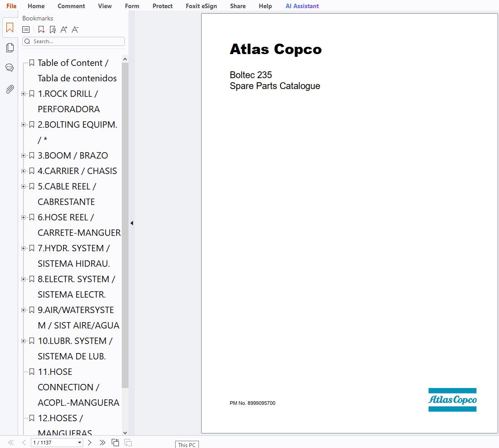Select 10.LUBR. SYSTEM bookmark text
The image size is (499, 448).
(75, 348)
